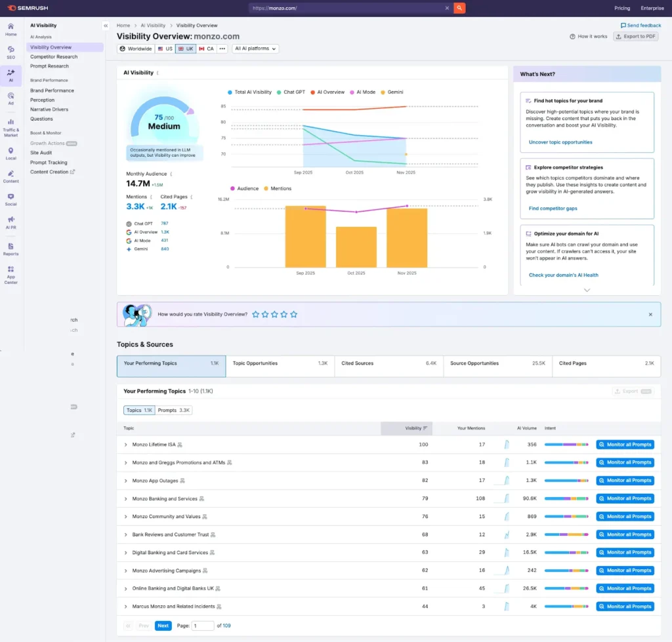Expand the Monzo App Outages row
Screen dimensions: 672x642
click(x=125, y=481)
